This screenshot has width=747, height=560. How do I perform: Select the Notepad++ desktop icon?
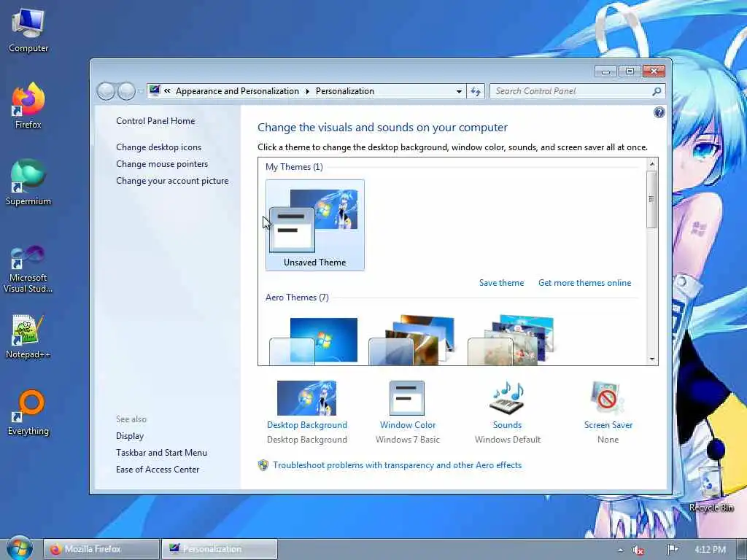[28, 337]
